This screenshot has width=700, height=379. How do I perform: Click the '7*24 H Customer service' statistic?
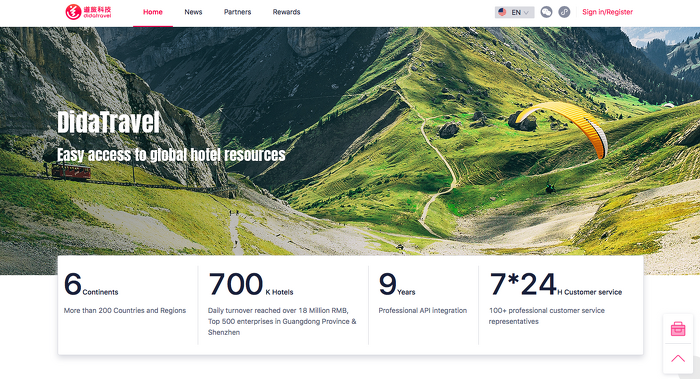click(x=555, y=284)
